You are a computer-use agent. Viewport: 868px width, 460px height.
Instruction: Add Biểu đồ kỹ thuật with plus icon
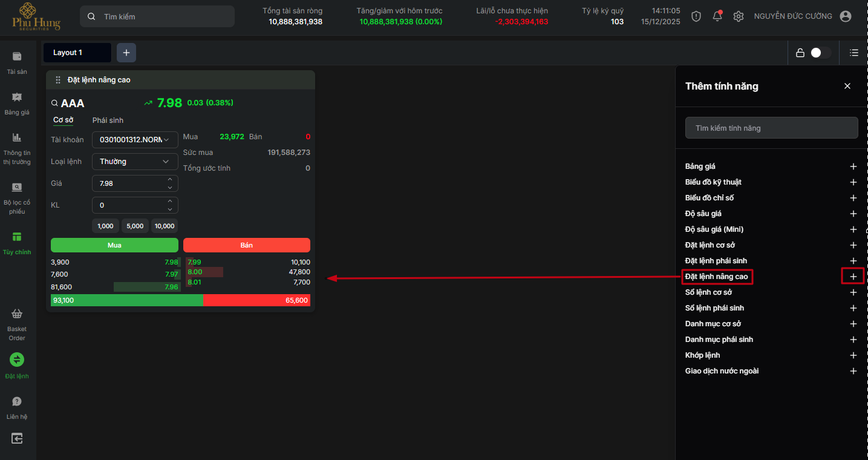853,182
